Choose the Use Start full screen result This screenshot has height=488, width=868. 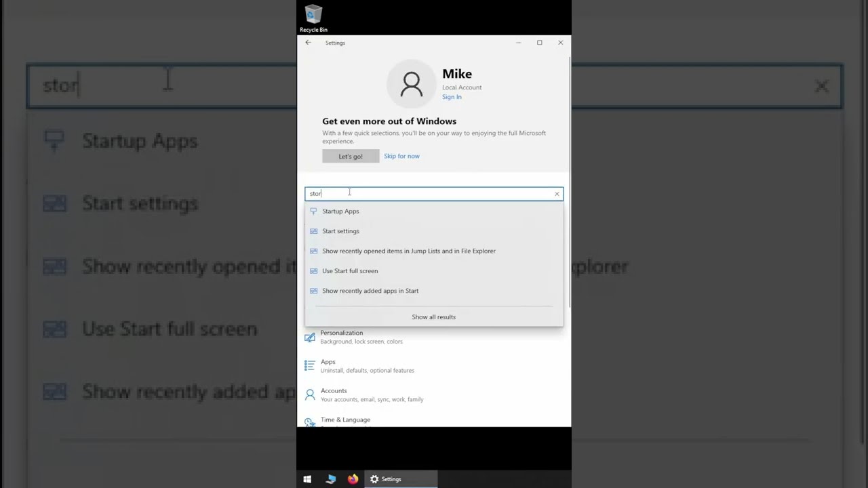pos(434,271)
